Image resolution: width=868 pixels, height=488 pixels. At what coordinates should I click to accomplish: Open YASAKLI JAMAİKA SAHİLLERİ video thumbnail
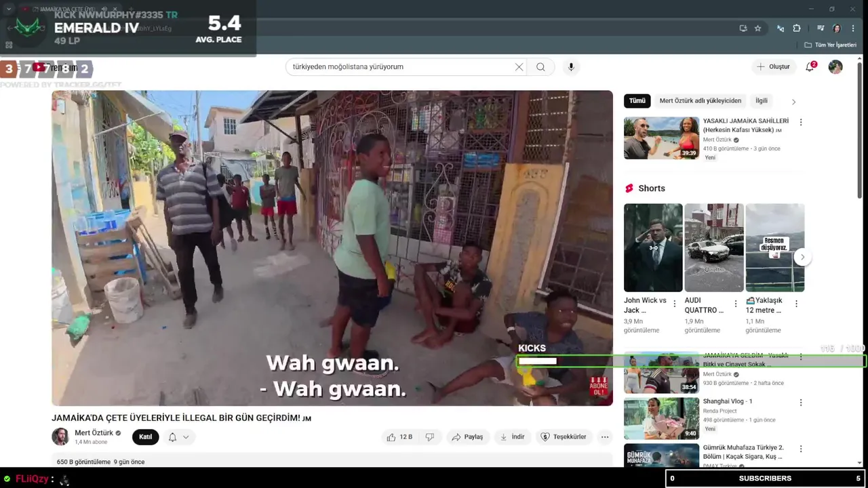click(x=661, y=138)
